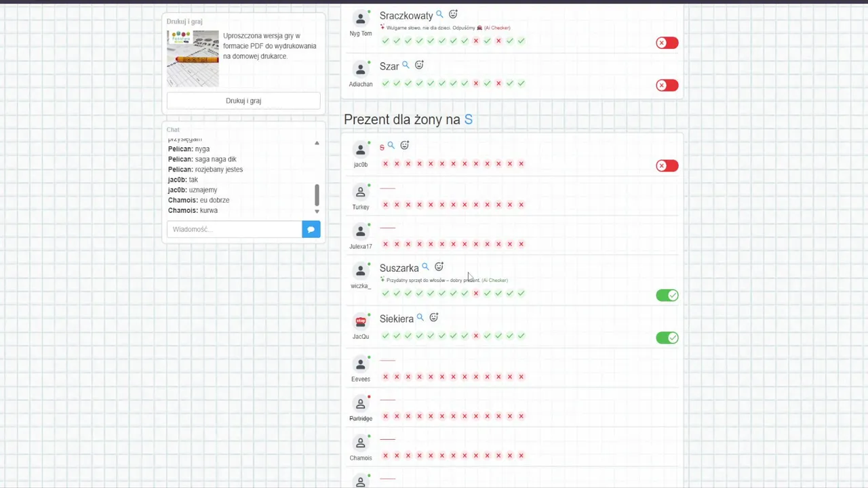This screenshot has height=488, width=868.
Task: Toggle Szar answer acceptance switch
Action: point(667,85)
